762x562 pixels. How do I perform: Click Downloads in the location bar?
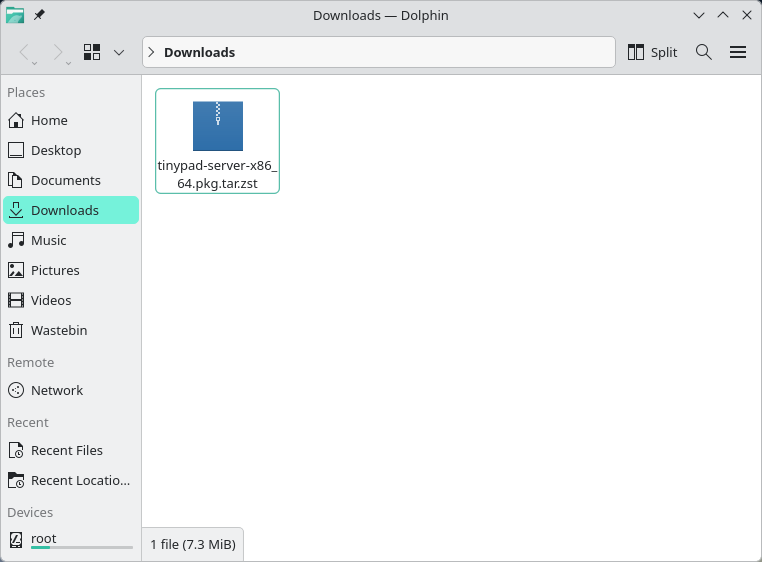tap(200, 53)
